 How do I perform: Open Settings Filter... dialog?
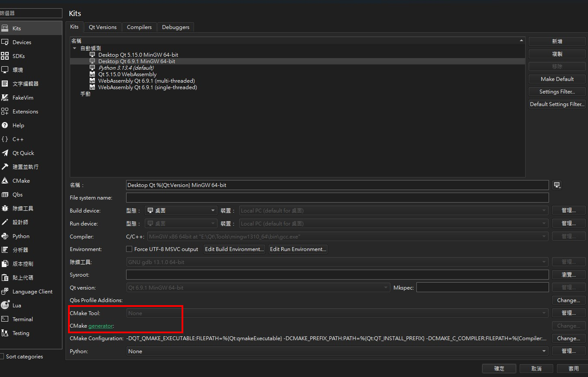coord(557,91)
